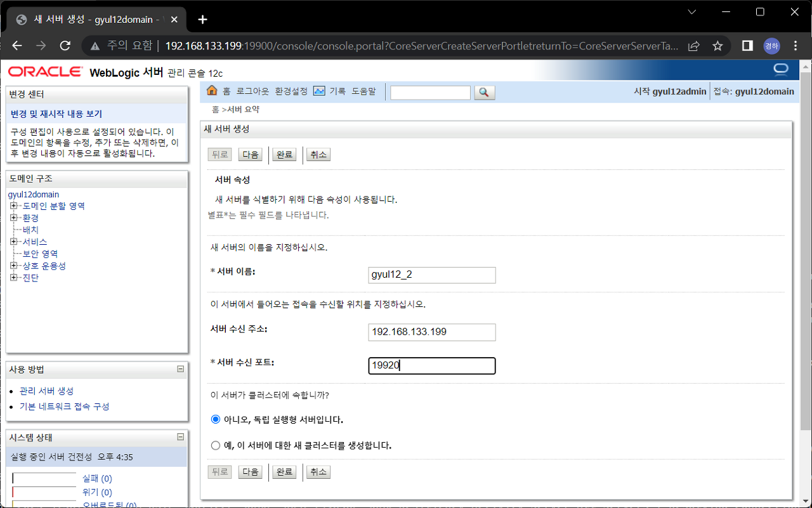The image size is (812, 508).
Task: Select the 아니오, 독립 실행형 서버 radio button
Action: 216,419
